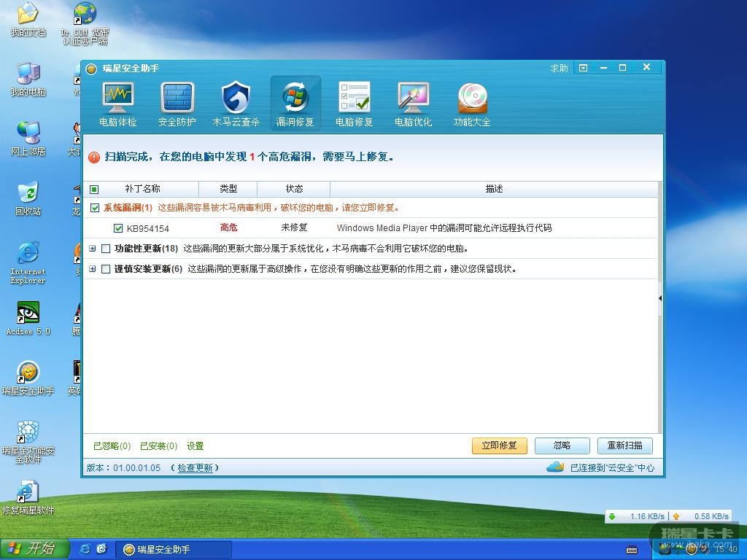Screen dimensions: 747x560
Task: Click the 立即修复 button
Action: click(x=499, y=446)
